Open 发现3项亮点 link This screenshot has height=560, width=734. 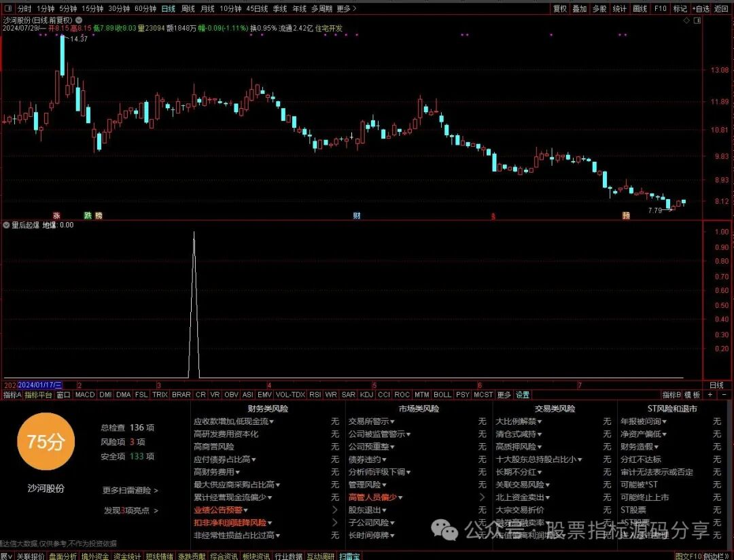pyautogui.click(x=131, y=510)
